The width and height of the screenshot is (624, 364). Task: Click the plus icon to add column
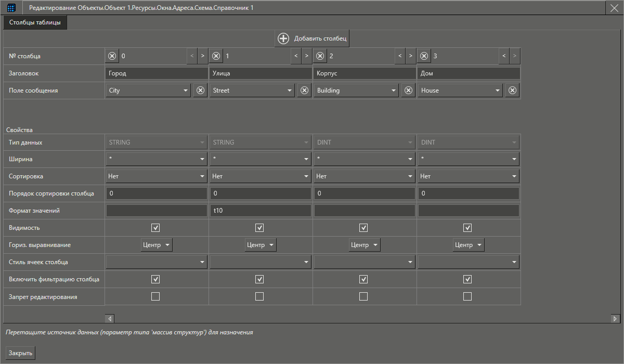[x=283, y=38]
